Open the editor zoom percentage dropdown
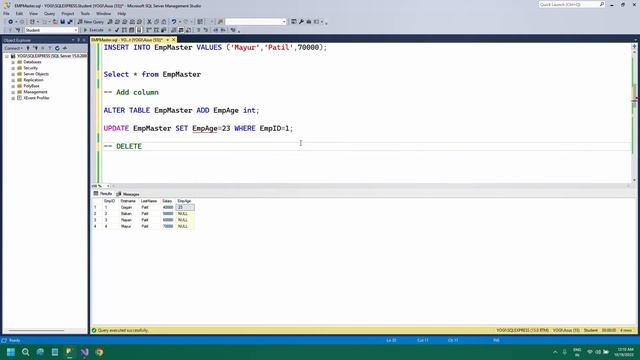Image resolution: width=640 pixels, height=360 pixels. [x=108, y=186]
